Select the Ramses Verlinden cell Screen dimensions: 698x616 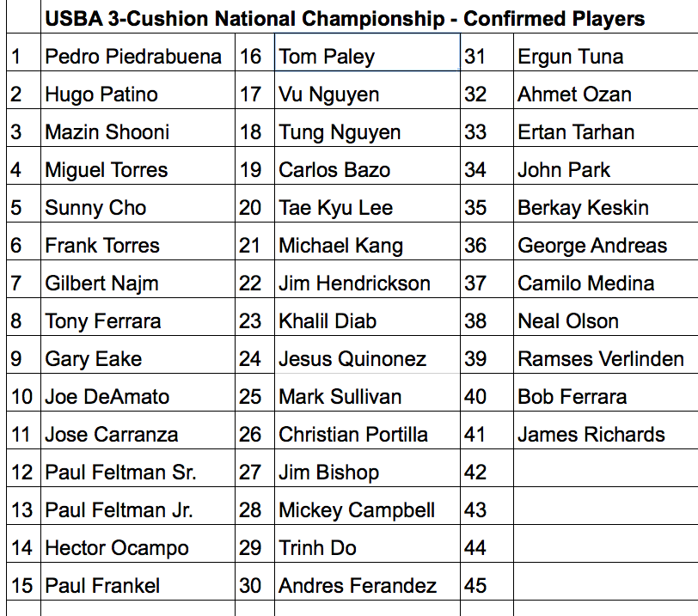click(605, 355)
